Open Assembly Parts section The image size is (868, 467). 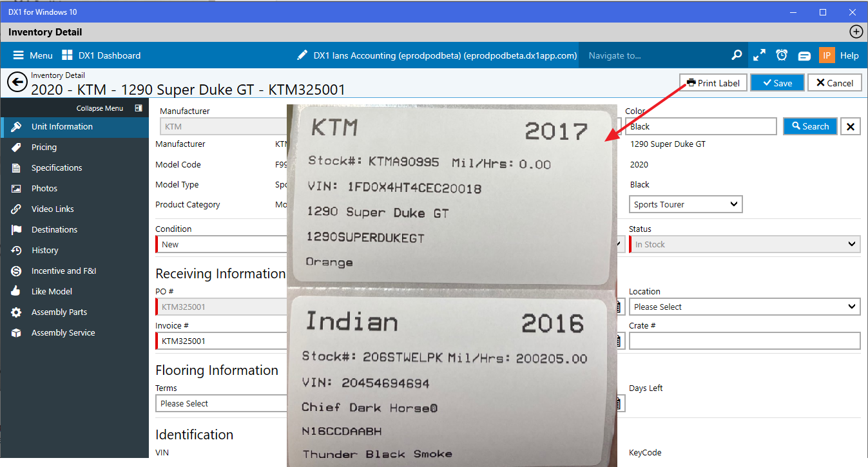75,312
